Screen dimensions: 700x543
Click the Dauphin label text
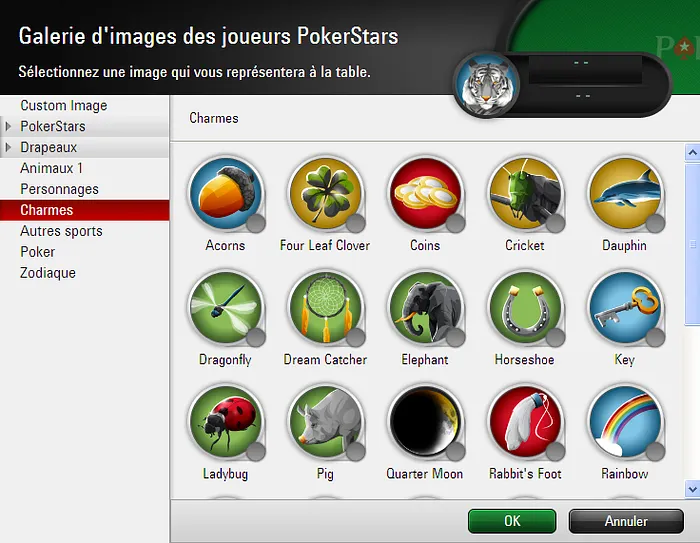coord(625,245)
